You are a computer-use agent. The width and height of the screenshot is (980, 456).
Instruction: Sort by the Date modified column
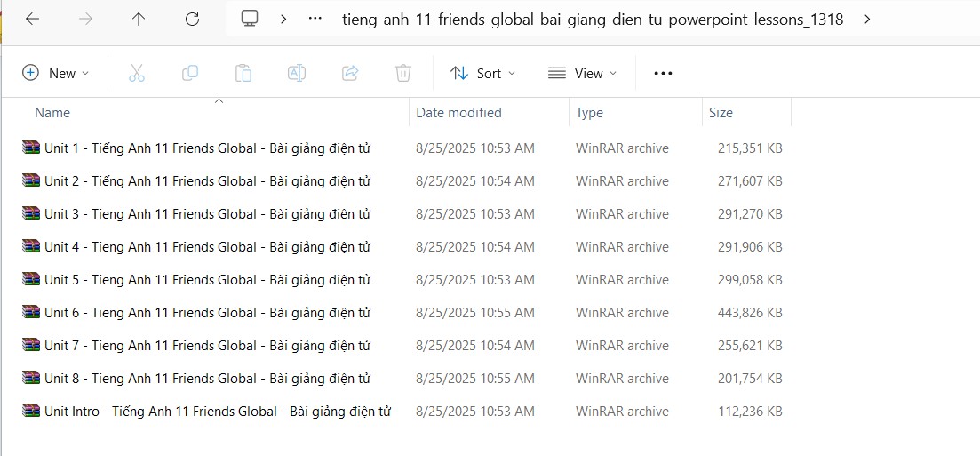click(458, 113)
